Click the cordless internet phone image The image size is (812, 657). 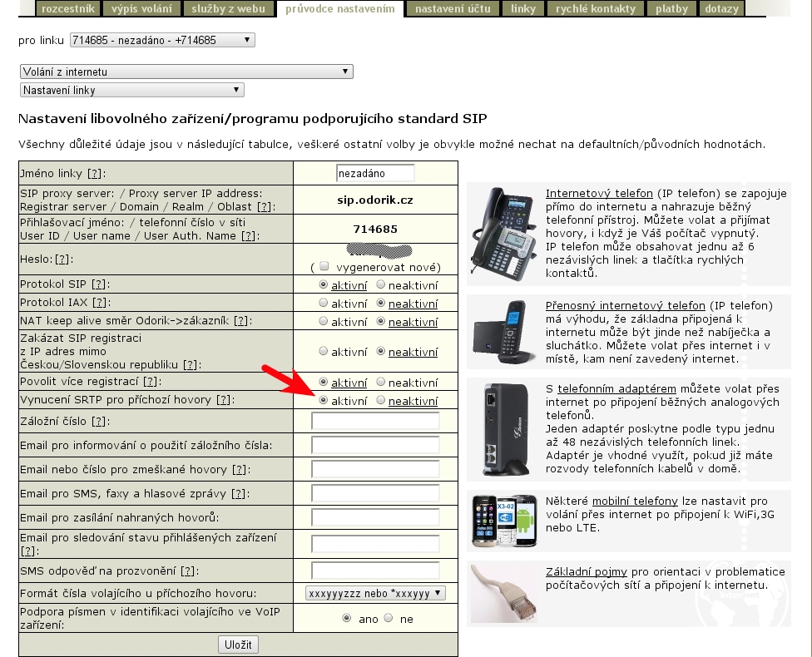[x=504, y=333]
